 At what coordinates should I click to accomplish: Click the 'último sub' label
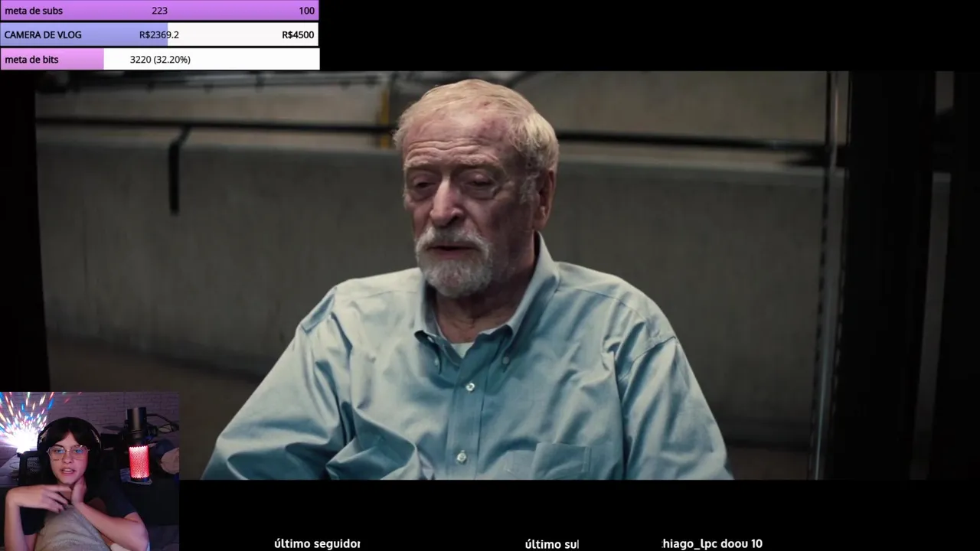pos(551,543)
